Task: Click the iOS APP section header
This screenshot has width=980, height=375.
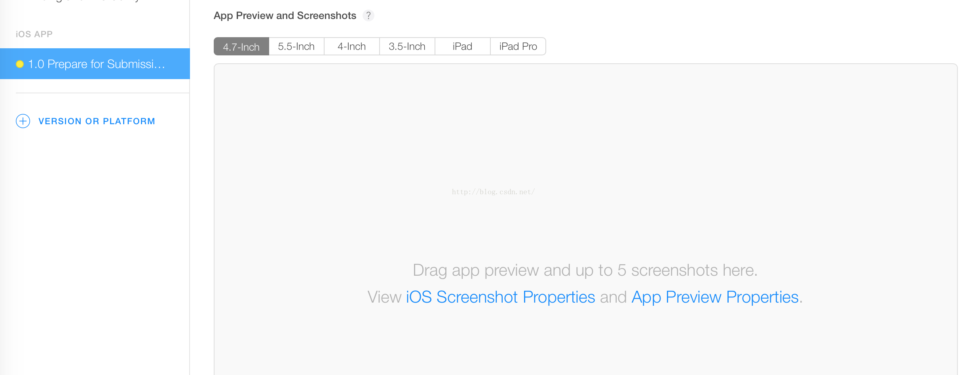Action: click(x=34, y=34)
